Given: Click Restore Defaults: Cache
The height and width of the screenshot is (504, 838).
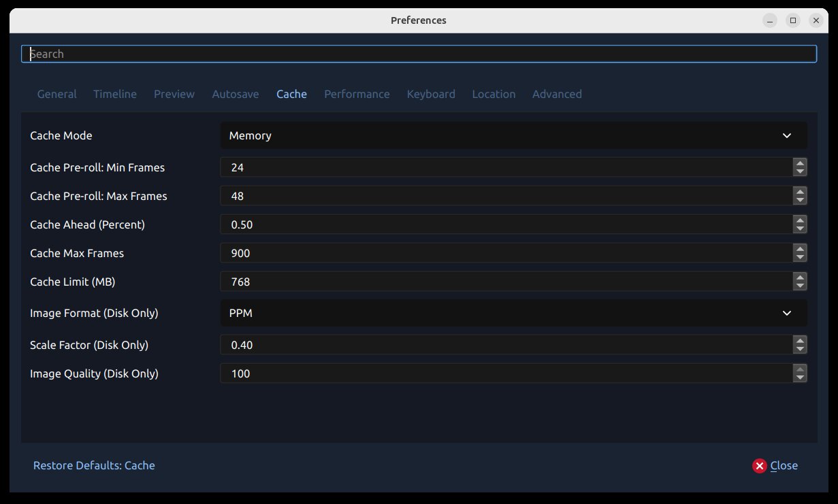Looking at the screenshot, I should tap(94, 465).
